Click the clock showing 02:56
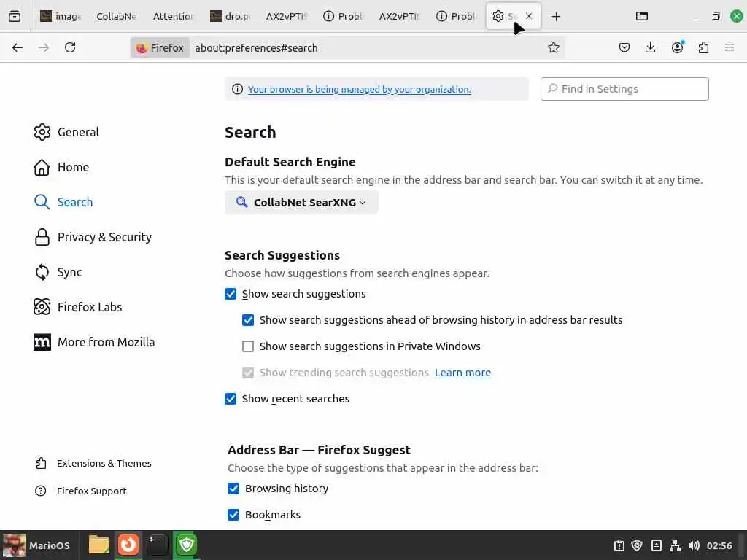Screen dimensions: 747x560 point(719,545)
